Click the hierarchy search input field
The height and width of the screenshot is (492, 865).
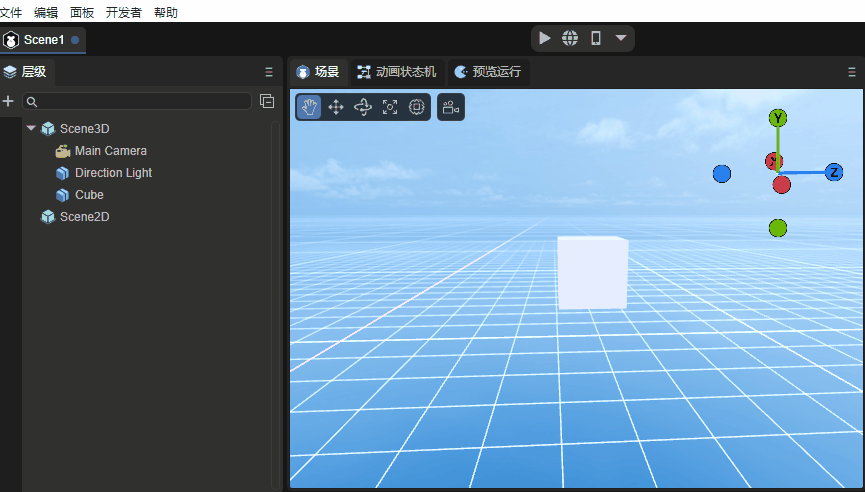(140, 101)
